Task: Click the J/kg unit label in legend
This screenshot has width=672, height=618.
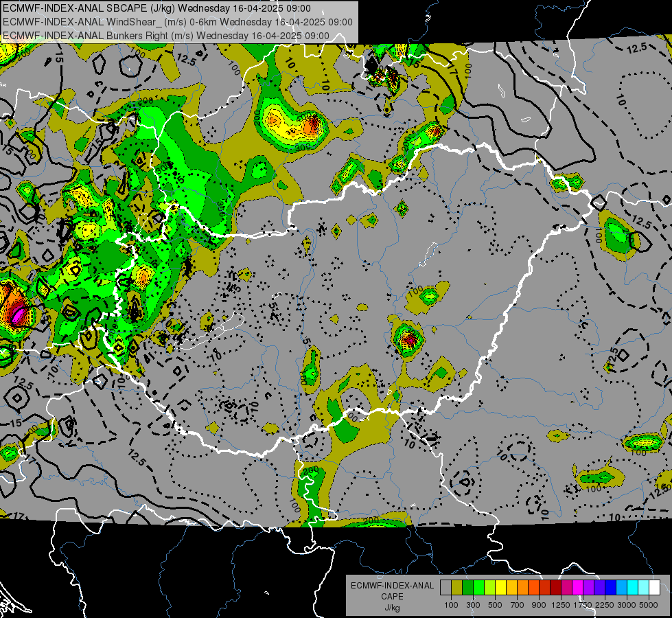Action: click(392, 608)
